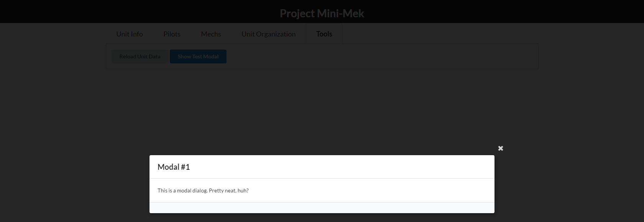Click the word "huh?" in modal text
Image resolution: width=644 pixels, height=222 pixels.
243,191
